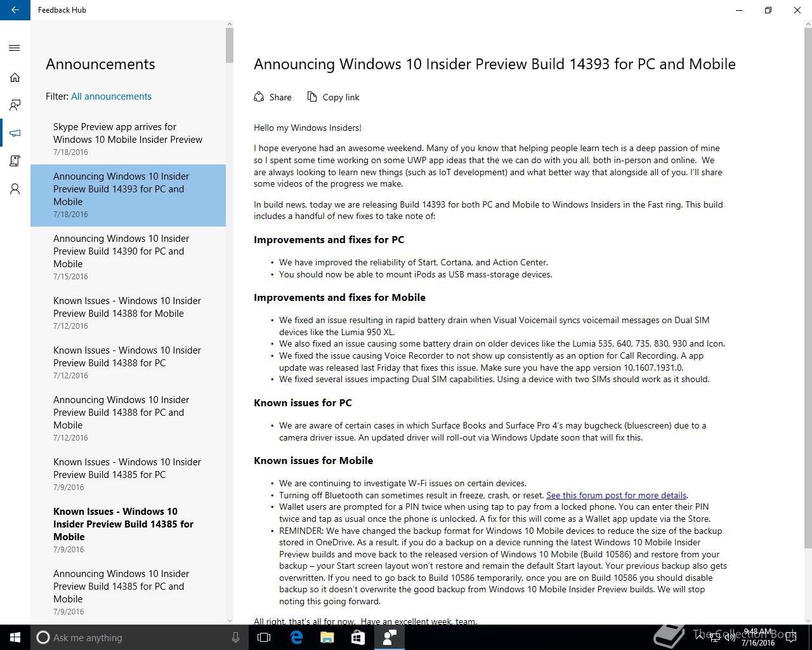812x650 pixels.
Task: Go back using the arrow button
Action: pyautogui.click(x=15, y=10)
